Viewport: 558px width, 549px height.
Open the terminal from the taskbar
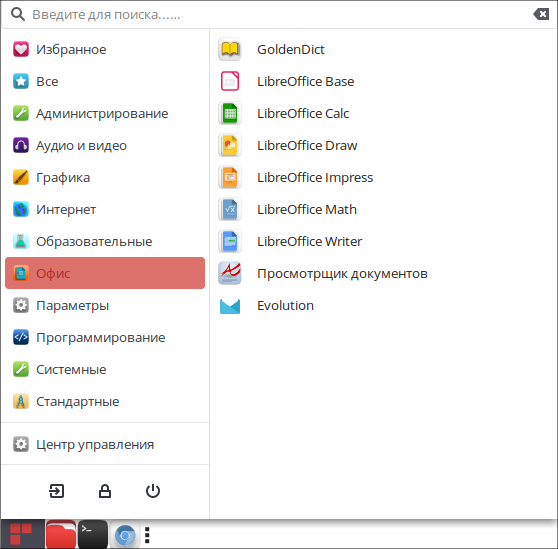tap(93, 534)
